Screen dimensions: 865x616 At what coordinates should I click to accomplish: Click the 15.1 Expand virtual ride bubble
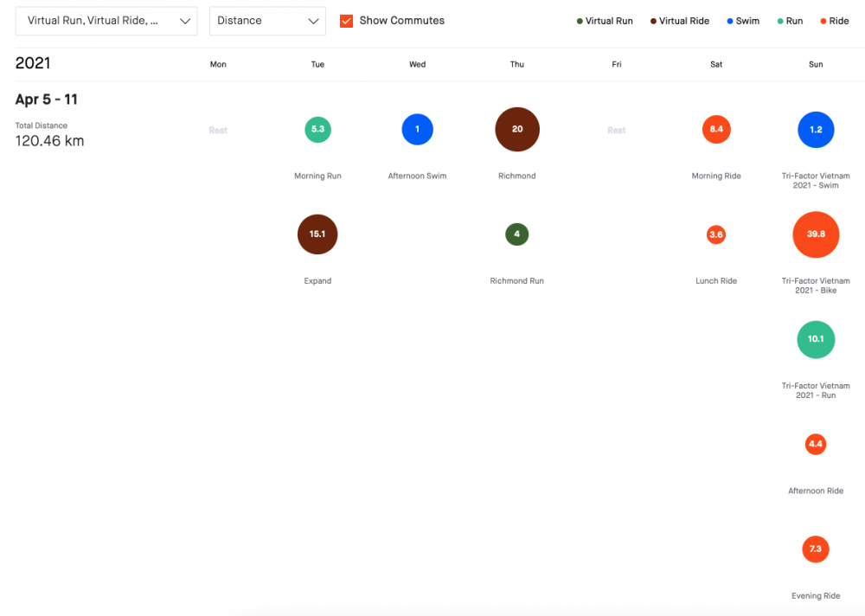click(317, 234)
